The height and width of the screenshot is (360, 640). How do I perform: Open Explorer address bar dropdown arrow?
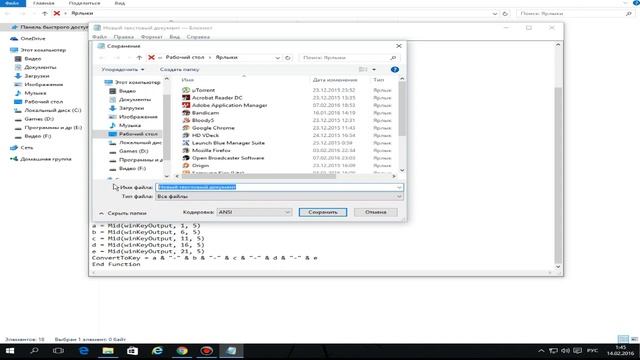coord(495,13)
